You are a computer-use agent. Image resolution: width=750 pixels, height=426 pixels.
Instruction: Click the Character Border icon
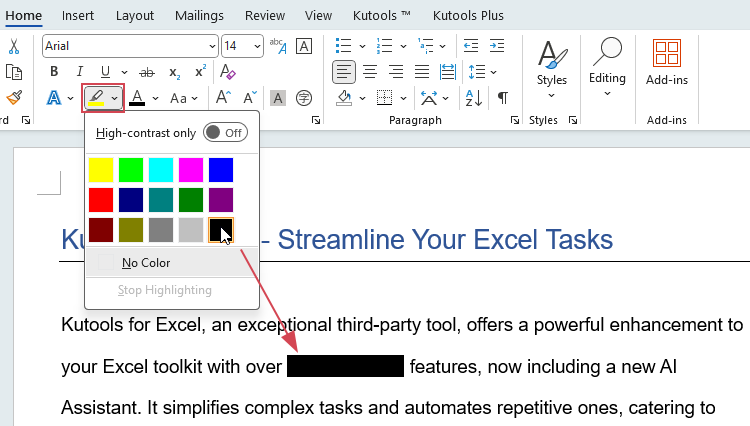[304, 46]
